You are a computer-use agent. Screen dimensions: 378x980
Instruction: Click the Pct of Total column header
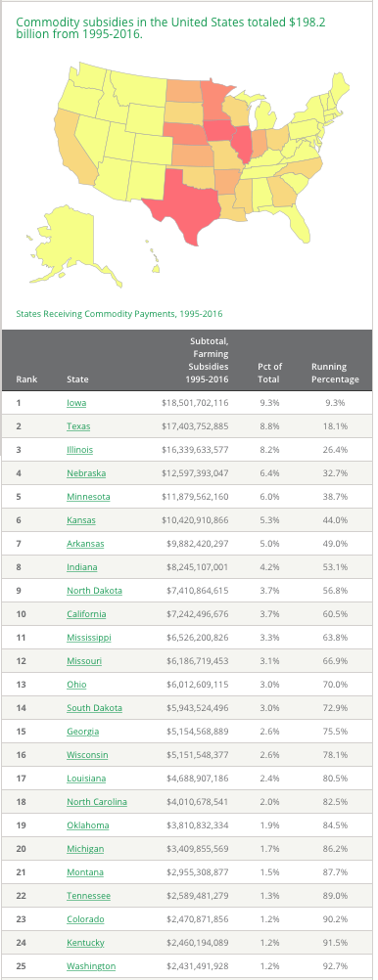tap(269, 374)
